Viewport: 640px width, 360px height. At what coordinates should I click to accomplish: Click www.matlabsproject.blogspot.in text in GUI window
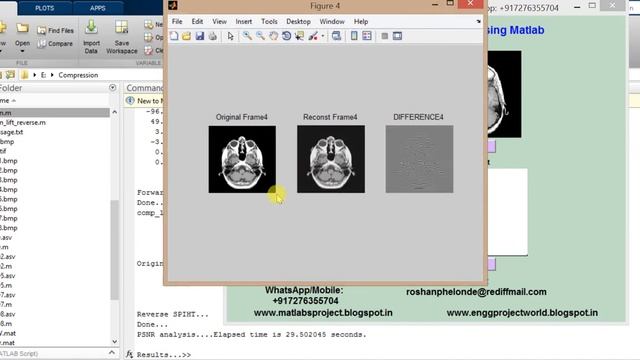pyautogui.click(x=323, y=313)
